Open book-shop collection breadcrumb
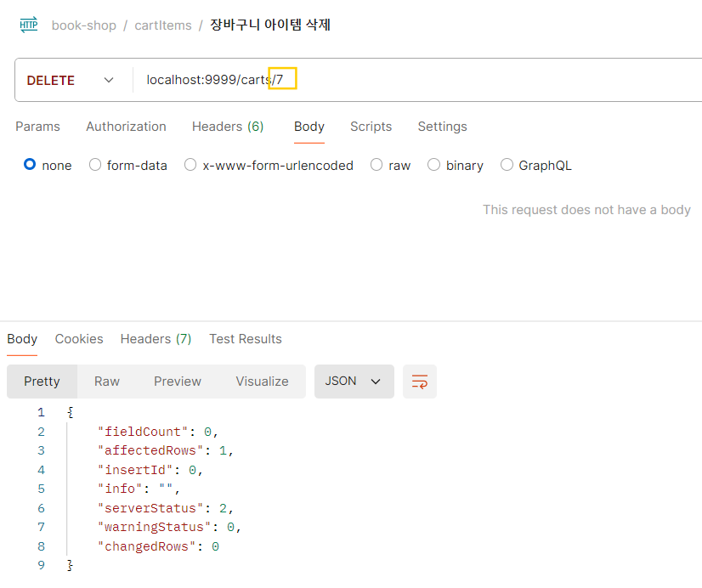The height and width of the screenshot is (588, 702). coord(84,25)
